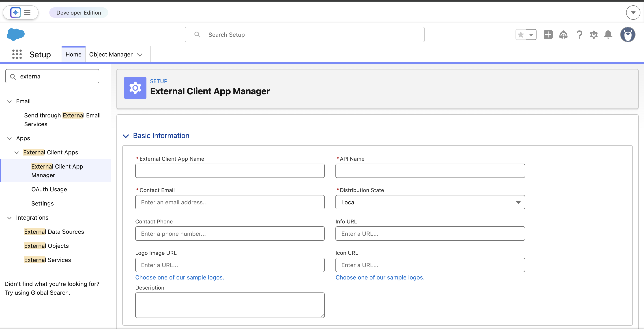The height and width of the screenshot is (329, 644).
Task: Click the Salesforce cloud logo
Action: [x=15, y=34]
